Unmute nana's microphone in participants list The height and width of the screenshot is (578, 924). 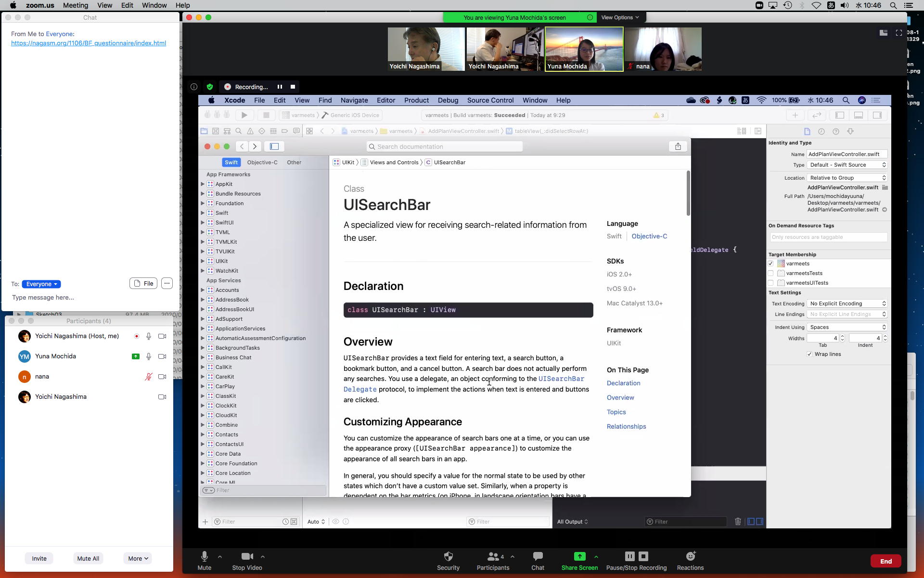pos(149,377)
